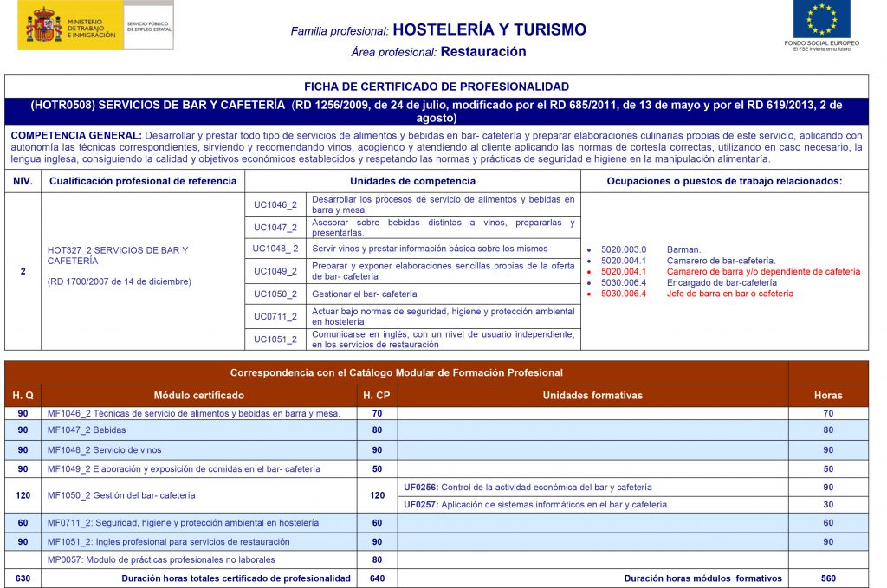Click the 560 total module hours cell
This screenshot has width=887, height=588.
click(828, 578)
